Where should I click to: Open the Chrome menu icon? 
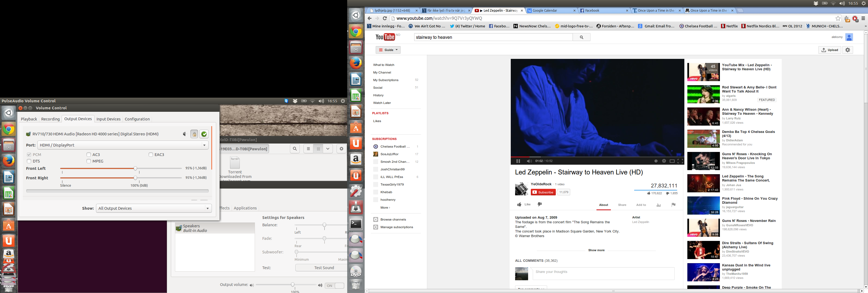(x=863, y=18)
